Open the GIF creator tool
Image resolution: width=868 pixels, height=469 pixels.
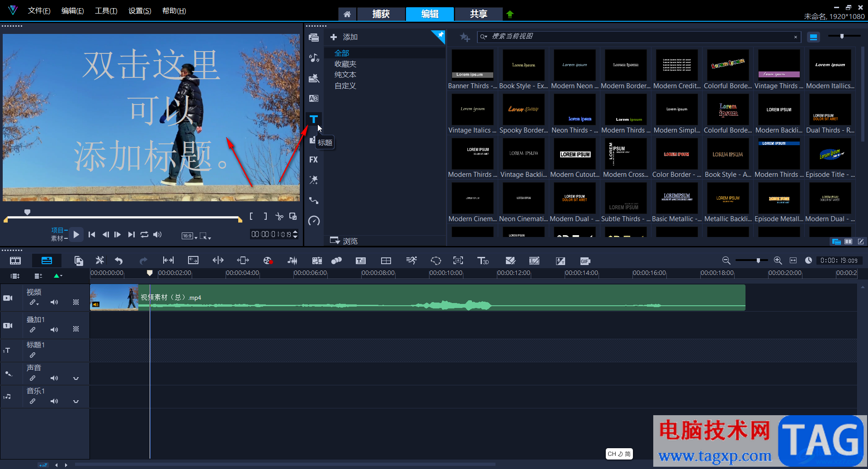pyautogui.click(x=585, y=261)
